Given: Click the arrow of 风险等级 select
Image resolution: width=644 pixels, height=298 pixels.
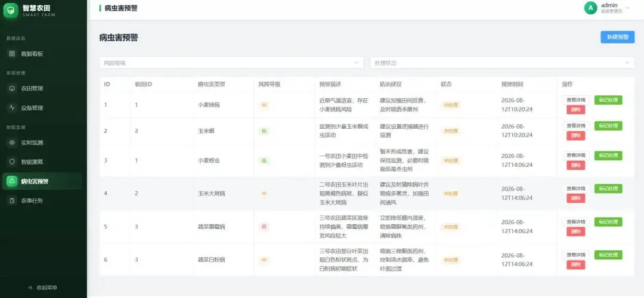Looking at the screenshot, I should tap(357, 63).
